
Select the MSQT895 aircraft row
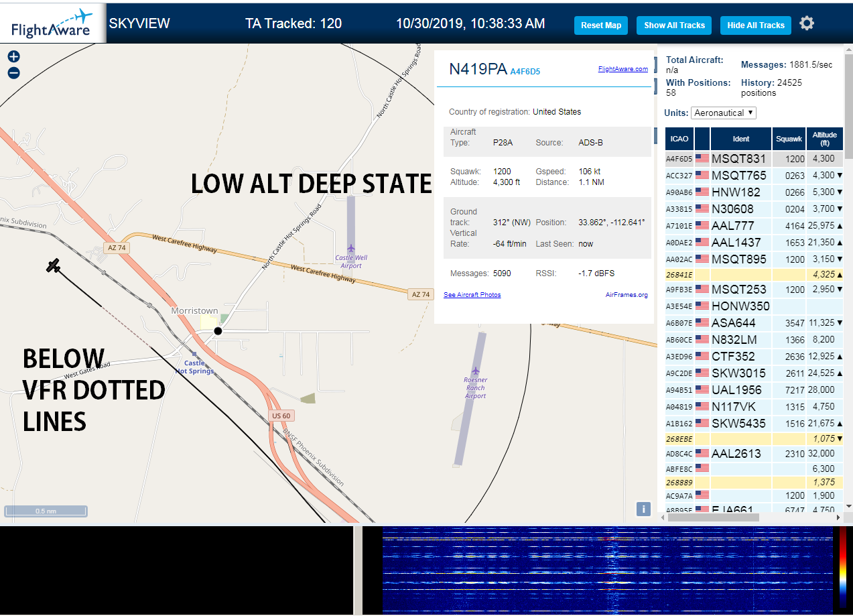click(754, 259)
